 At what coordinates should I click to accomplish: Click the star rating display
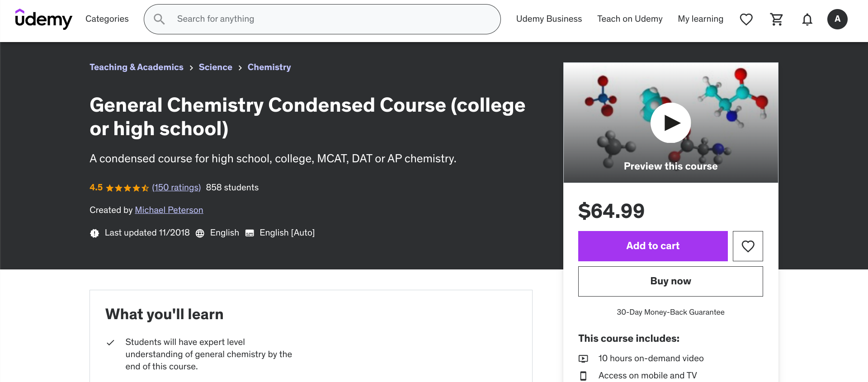coord(128,187)
